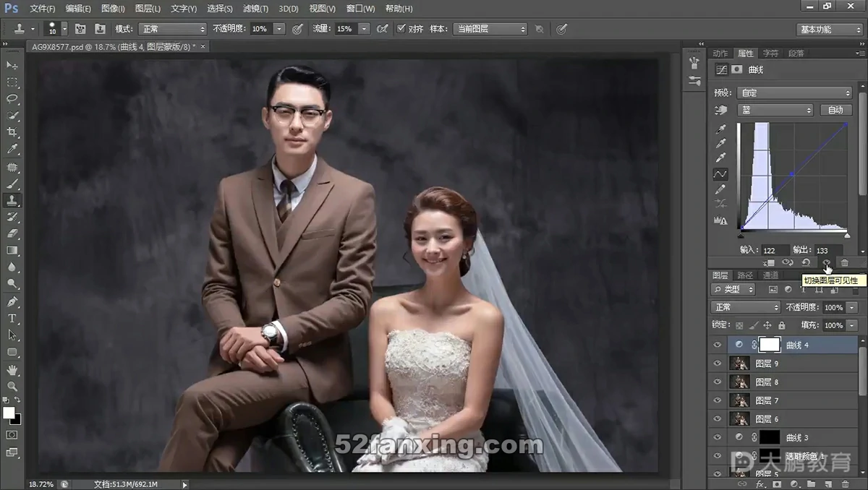Screen dimensions: 868x490
Task: Reset curves adjustment to defaults
Action: (806, 262)
